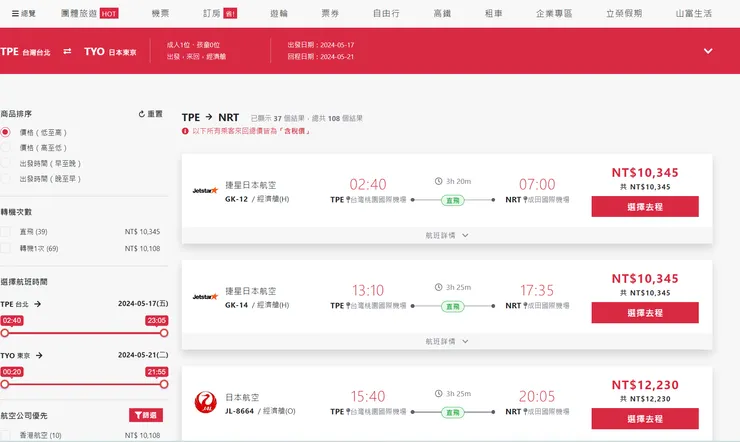Click 選擇去程 for GK-12 flight
740x442 pixels.
645,207
